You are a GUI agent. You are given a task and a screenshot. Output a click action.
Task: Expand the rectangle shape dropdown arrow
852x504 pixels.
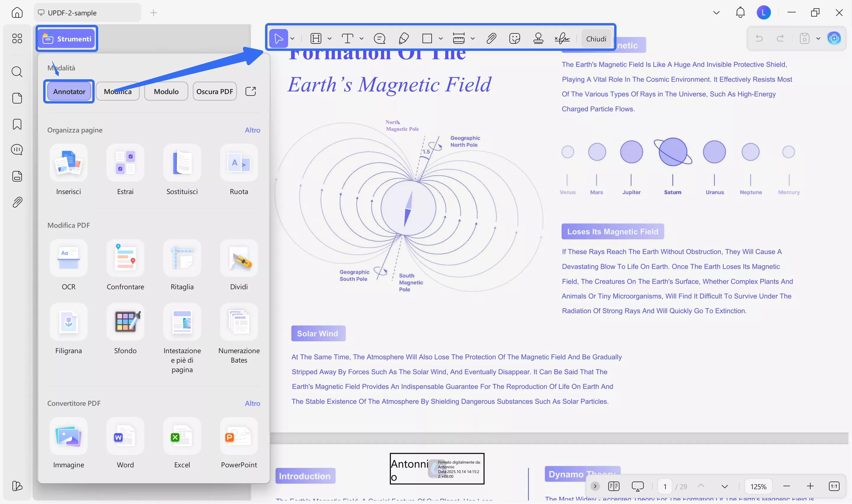click(441, 38)
